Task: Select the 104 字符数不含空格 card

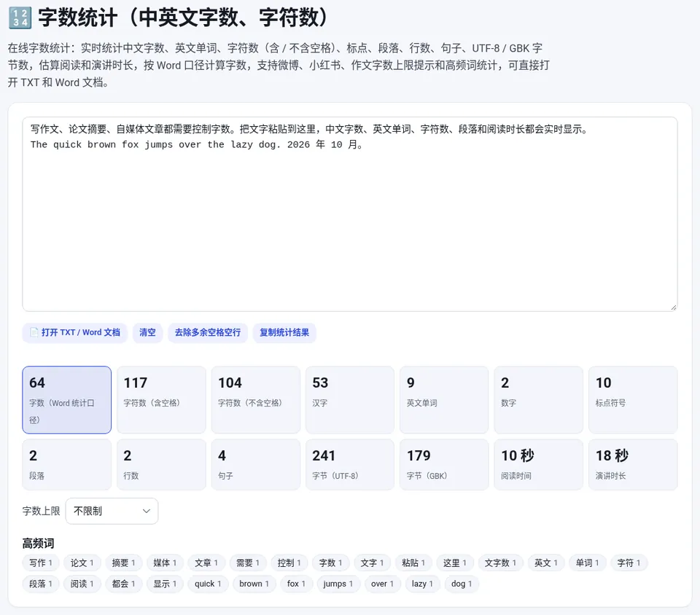Action: (256, 399)
